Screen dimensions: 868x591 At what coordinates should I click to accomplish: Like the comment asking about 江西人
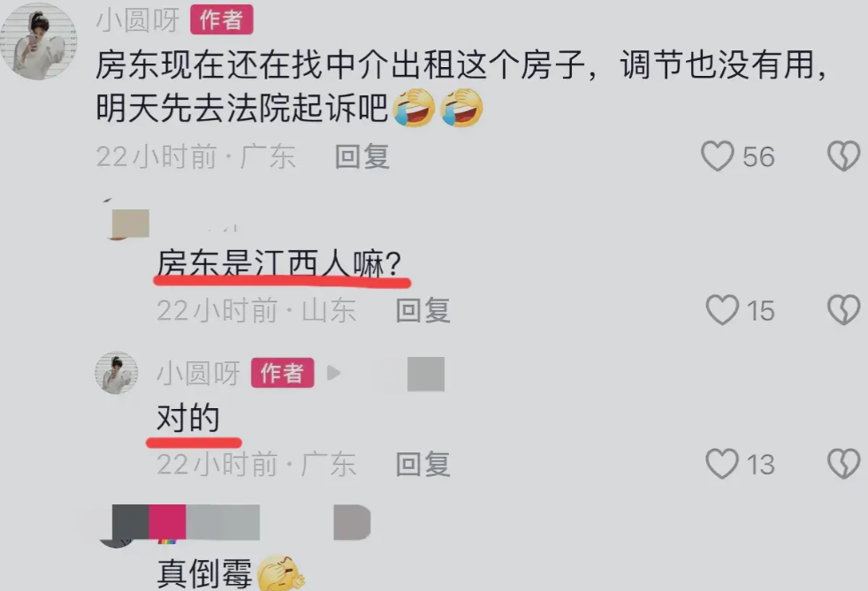coord(722,310)
